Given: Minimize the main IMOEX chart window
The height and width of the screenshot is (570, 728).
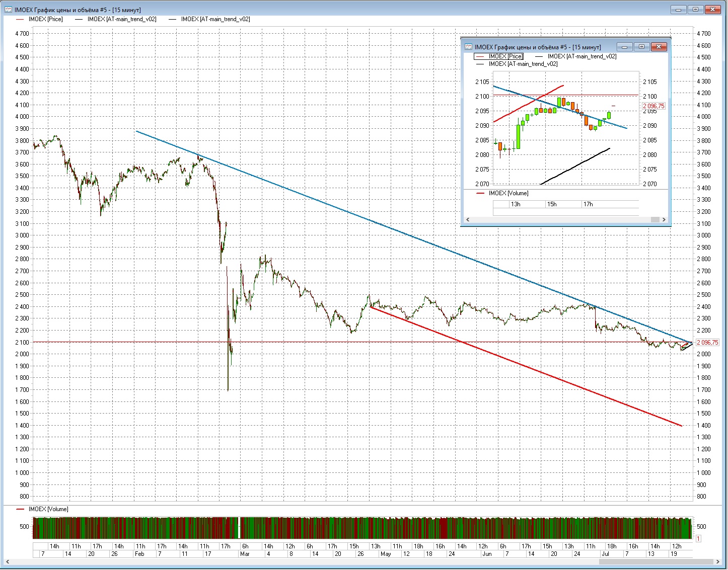Looking at the screenshot, I should pos(679,10).
